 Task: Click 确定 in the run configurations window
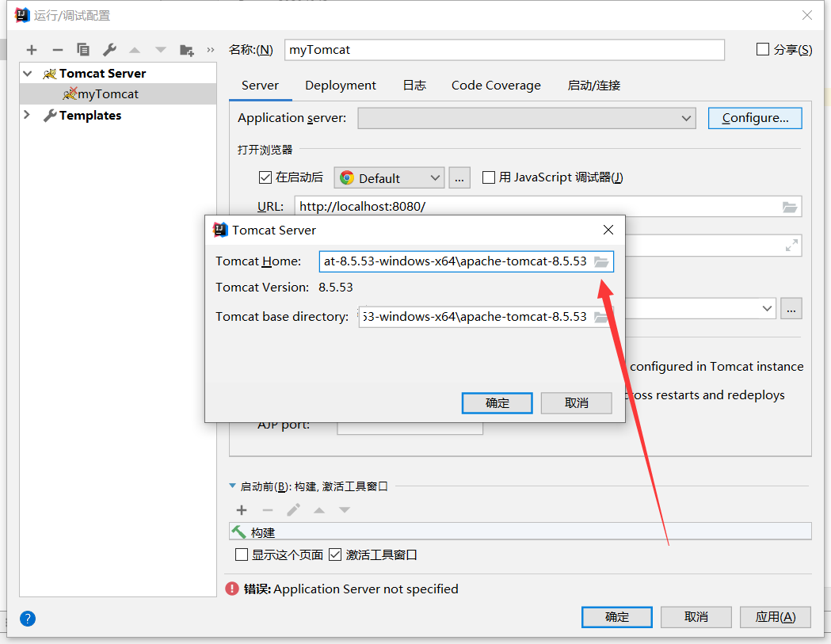617,617
